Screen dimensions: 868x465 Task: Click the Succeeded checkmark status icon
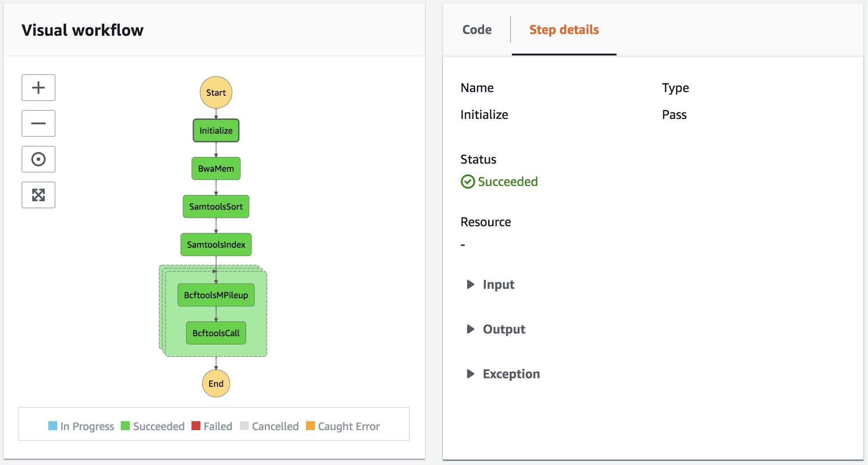(x=468, y=182)
